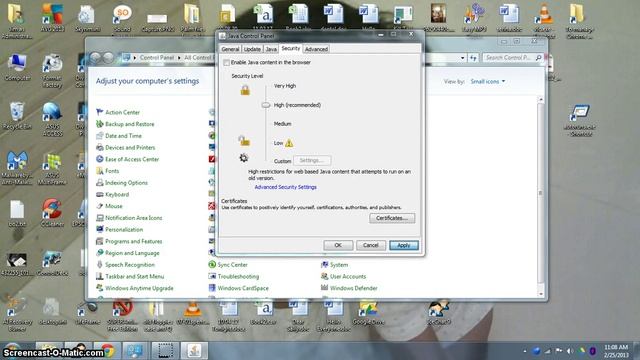
Task: Click the Windows Defender icon
Action: [x=324, y=288]
